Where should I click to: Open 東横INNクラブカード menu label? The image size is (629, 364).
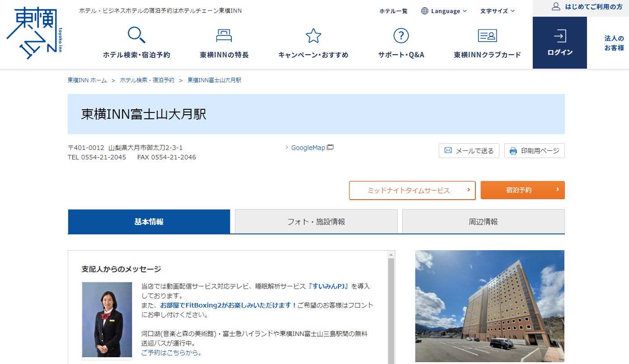(x=487, y=55)
